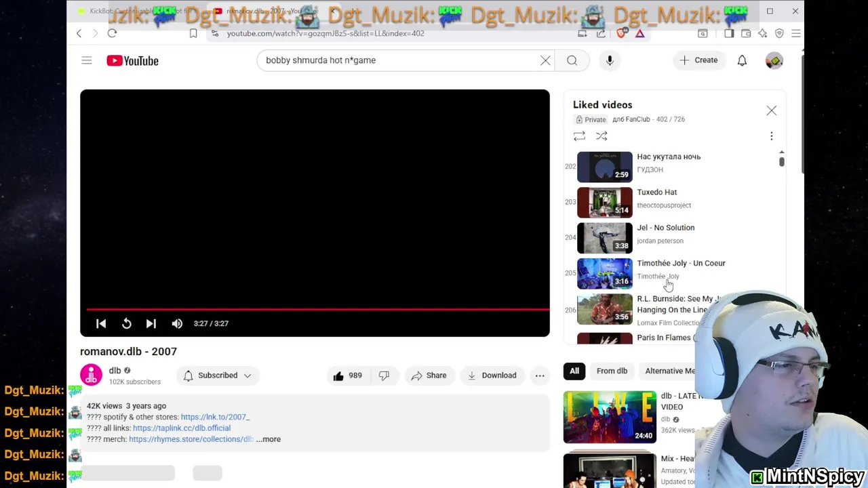Click the 'Liked videos' playlist heading
Screen dimensions: 868x488
602,104
